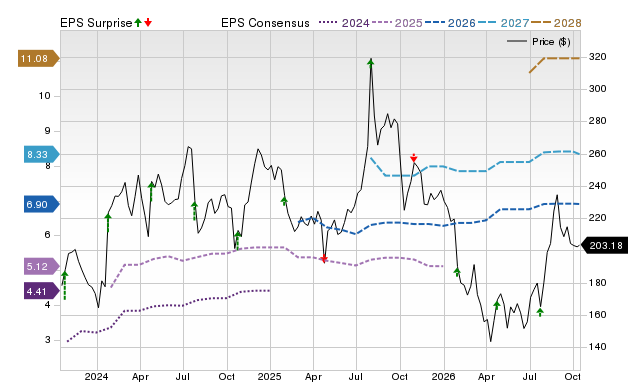Click the 8.33 value tag for 2027
Image resolution: width=640 pixels, height=382 pixels.
click(41, 155)
